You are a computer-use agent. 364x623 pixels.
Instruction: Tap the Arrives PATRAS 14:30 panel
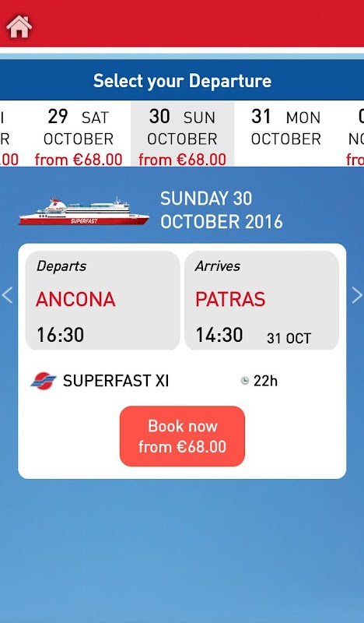coord(262,301)
